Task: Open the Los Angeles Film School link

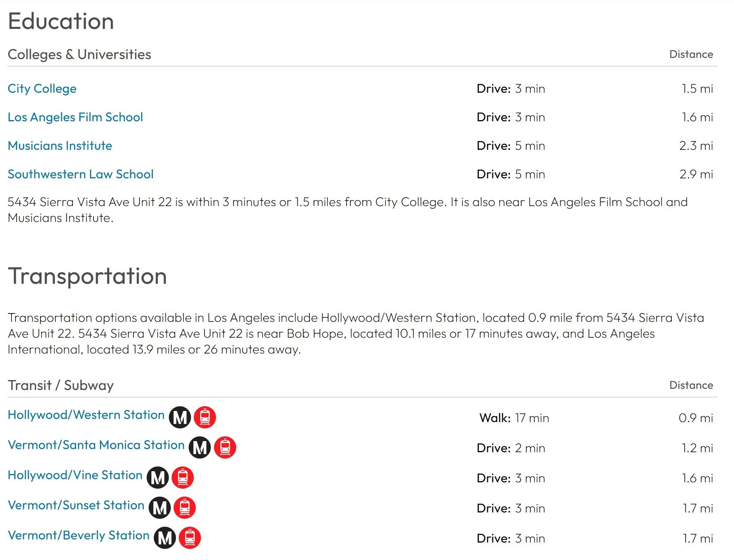Action: pyautogui.click(x=75, y=117)
